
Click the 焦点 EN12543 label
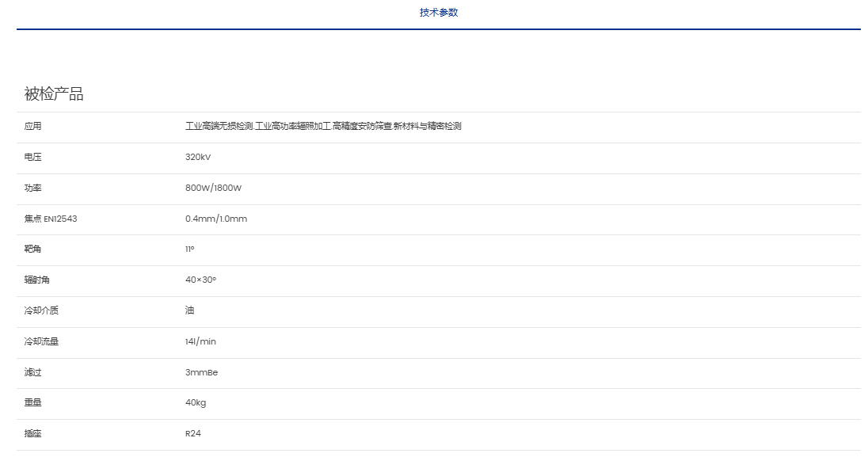pos(51,219)
